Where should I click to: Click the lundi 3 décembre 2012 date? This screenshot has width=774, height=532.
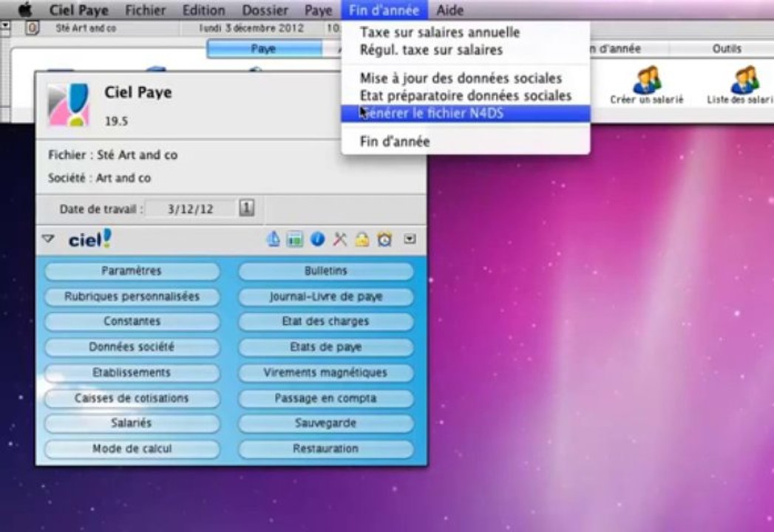pyautogui.click(x=251, y=28)
